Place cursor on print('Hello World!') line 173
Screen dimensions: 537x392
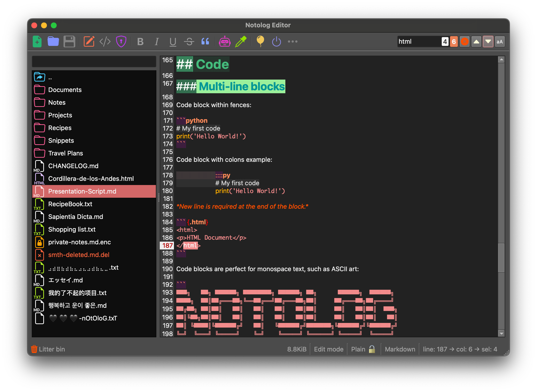click(211, 136)
